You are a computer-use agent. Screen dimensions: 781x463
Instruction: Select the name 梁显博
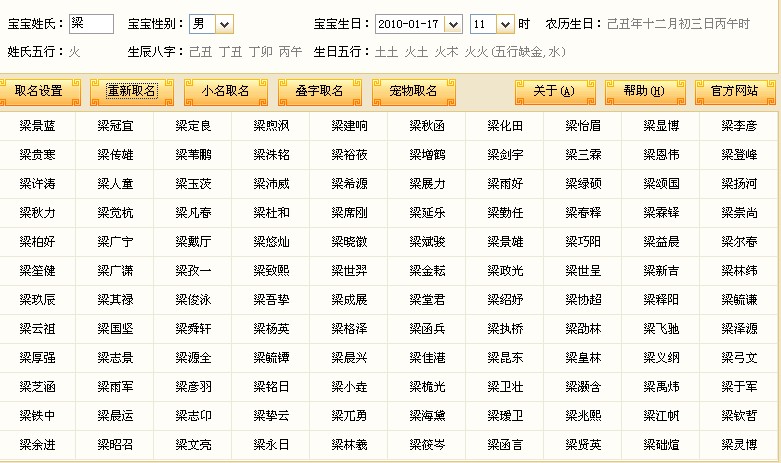click(x=661, y=126)
